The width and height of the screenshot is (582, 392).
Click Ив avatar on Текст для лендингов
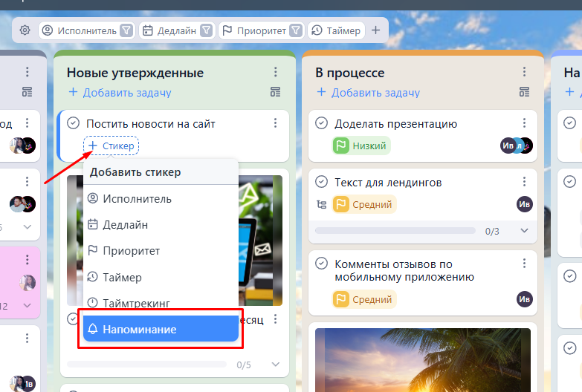tap(525, 204)
